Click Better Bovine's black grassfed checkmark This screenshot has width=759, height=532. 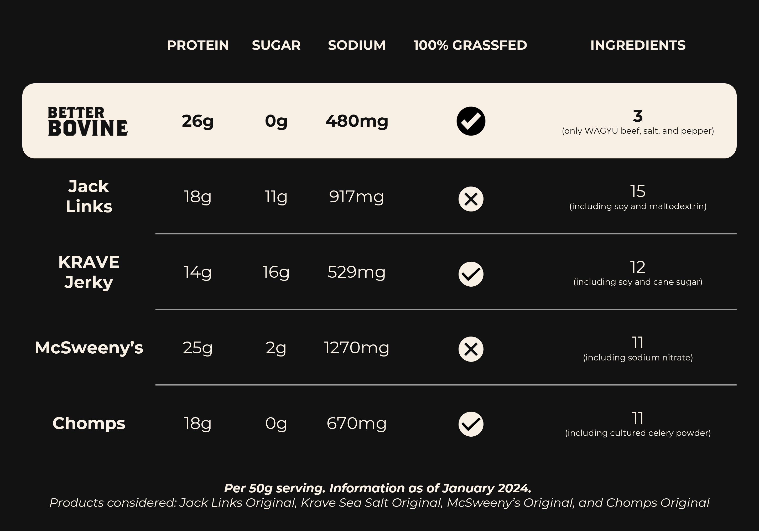click(471, 121)
